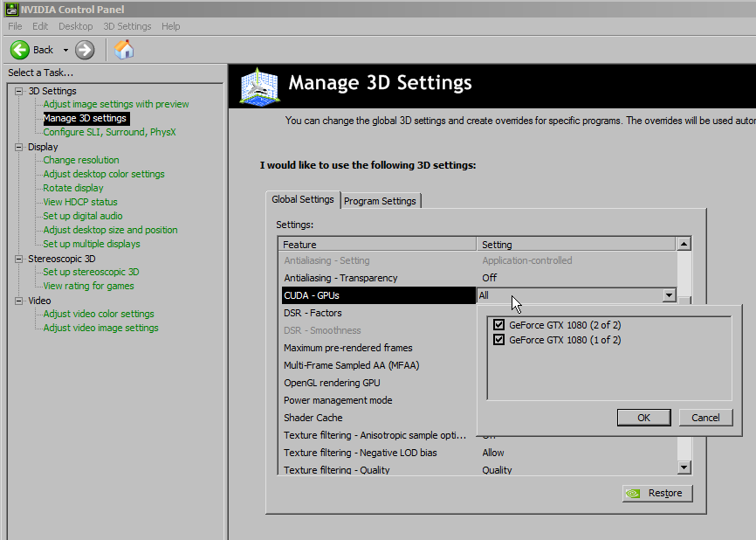
Task: Open the CUDA - GPUs setting dropdown
Action: [x=669, y=295]
